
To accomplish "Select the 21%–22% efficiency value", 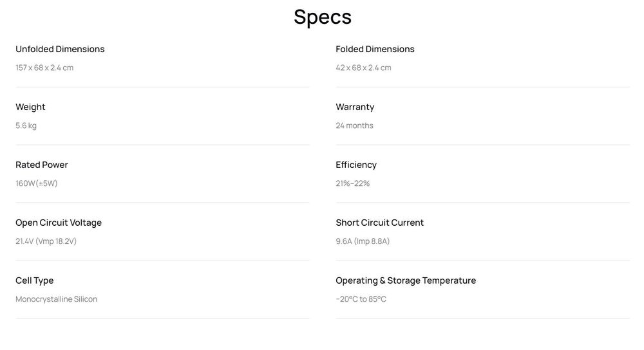I will pyautogui.click(x=353, y=183).
